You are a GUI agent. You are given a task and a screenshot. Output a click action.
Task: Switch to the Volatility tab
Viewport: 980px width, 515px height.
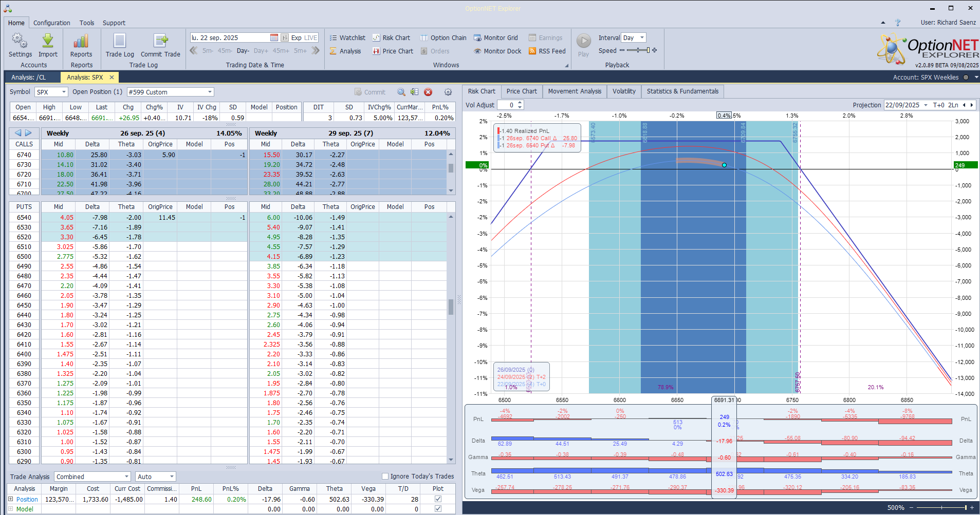tap(624, 91)
